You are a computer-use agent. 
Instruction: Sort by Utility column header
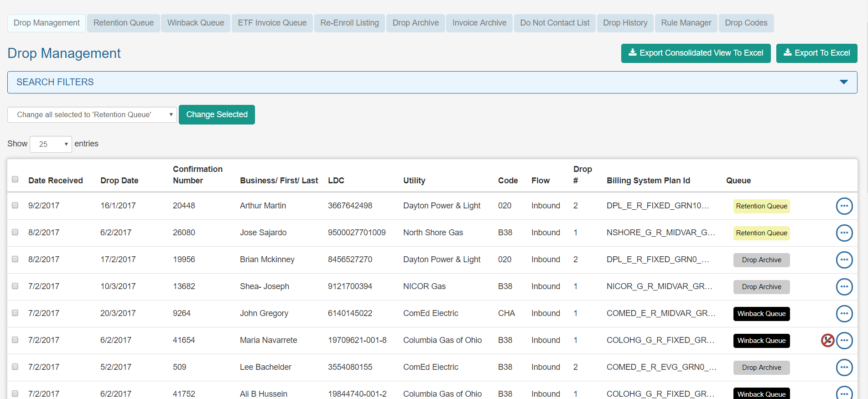[414, 181]
